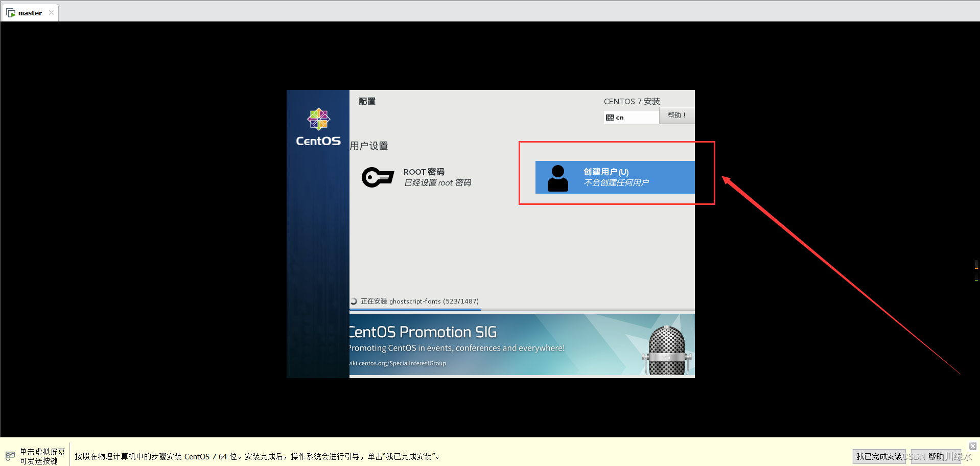Click the wiki.centos.org SpecialInterestGroup link text
980x466 pixels.
click(398, 363)
